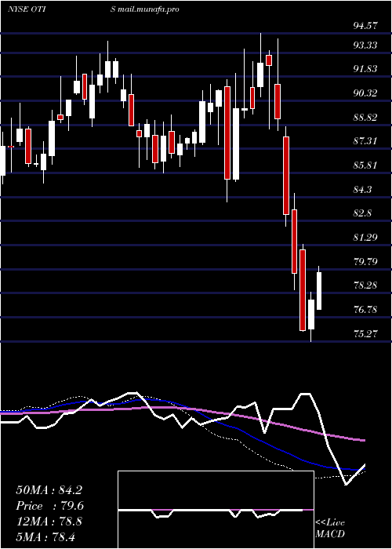Screen dimensions: 392x549
Task: Select the 78.28 price axis label
Action: click(366, 285)
